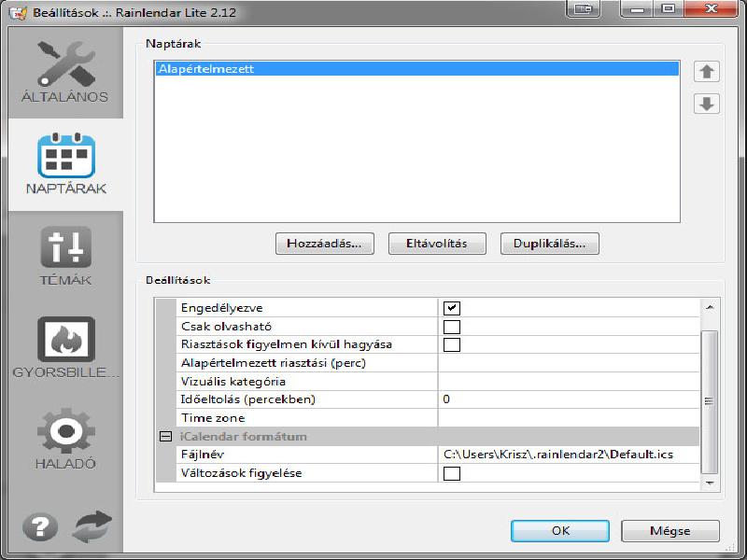Click the extra title bar button left of minimize
Viewport: 747px width, 560px height.
(x=583, y=8)
